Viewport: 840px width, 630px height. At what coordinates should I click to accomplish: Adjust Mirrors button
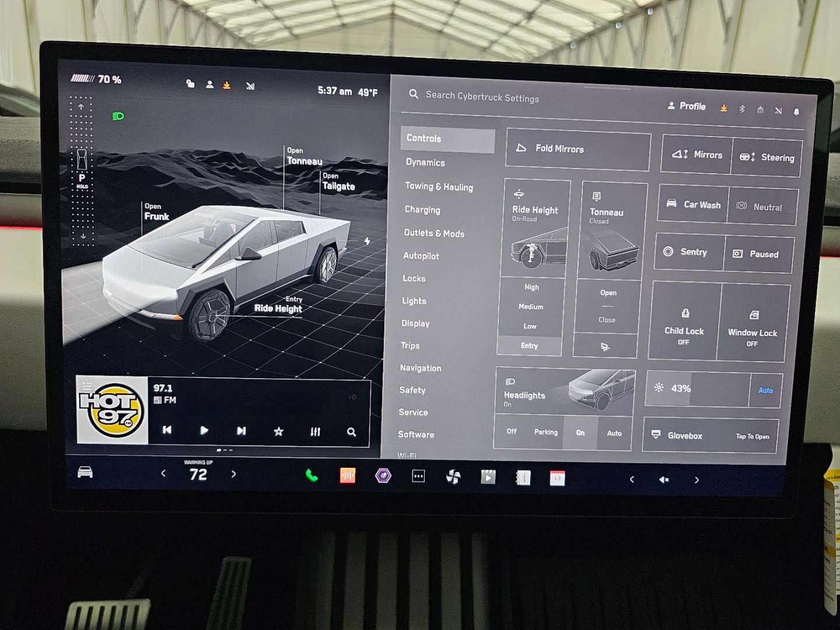coord(697,155)
